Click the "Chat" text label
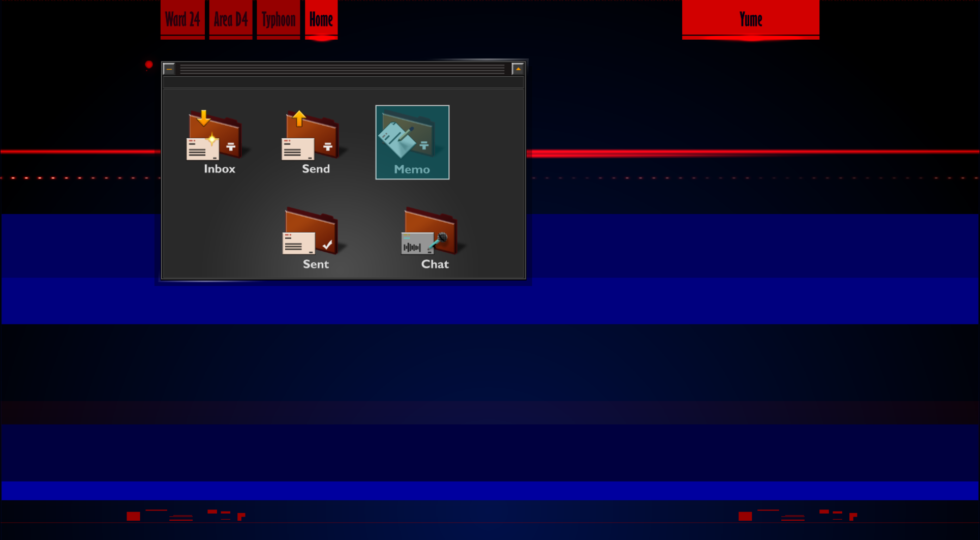Viewport: 980px width, 540px height. [x=435, y=264]
